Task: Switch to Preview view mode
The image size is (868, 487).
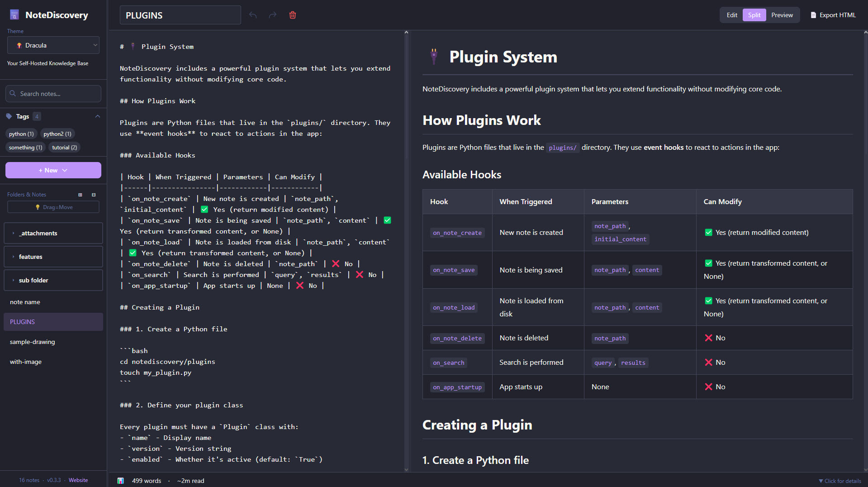Action: 782,15
